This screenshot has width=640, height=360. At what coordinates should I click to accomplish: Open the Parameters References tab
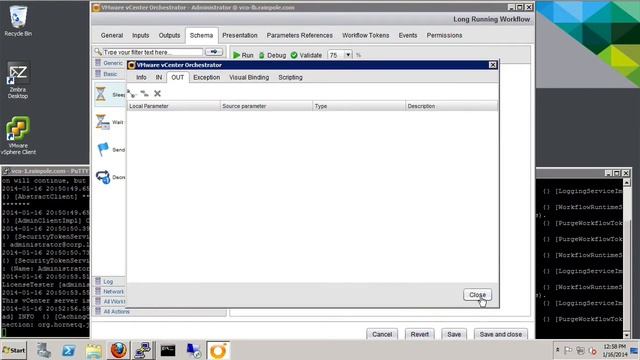(x=300, y=36)
